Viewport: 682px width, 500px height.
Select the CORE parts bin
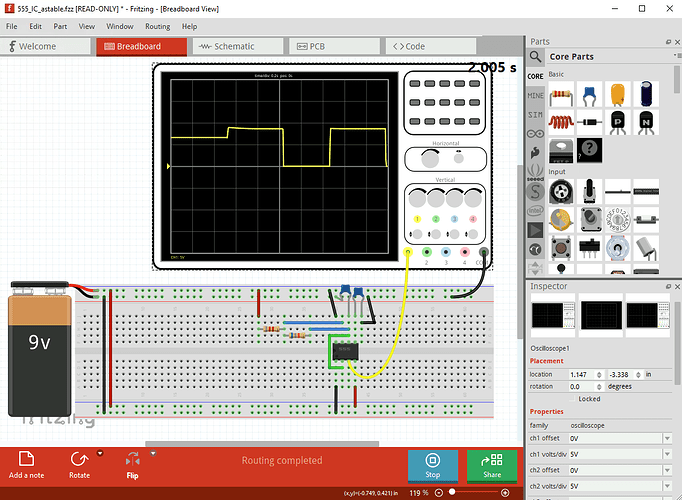(x=535, y=76)
